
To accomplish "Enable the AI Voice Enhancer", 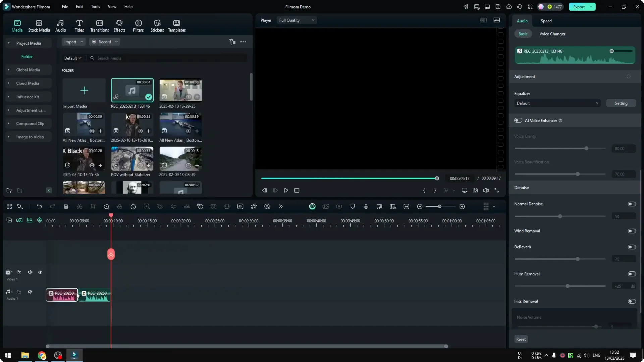I will (518, 120).
